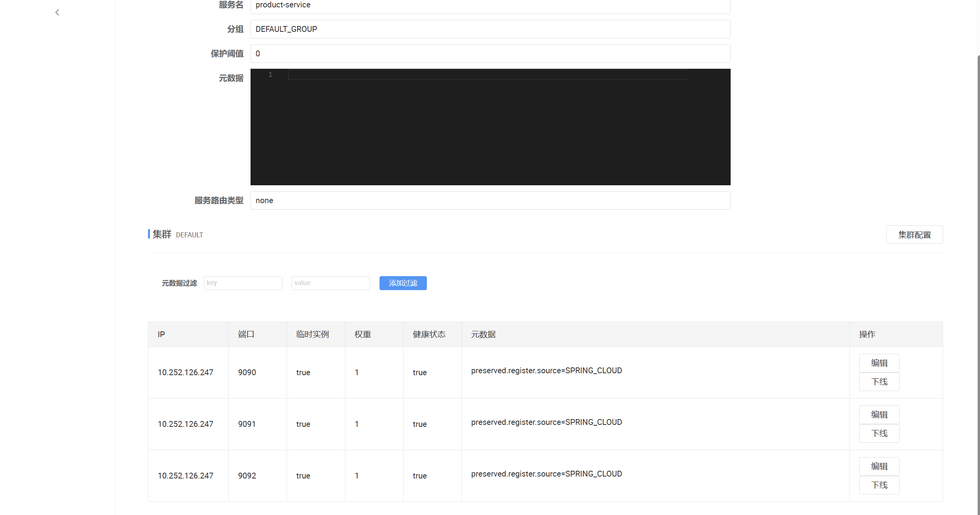980x515 pixels.
Task: Edit the instance on port 9092
Action: (879, 466)
